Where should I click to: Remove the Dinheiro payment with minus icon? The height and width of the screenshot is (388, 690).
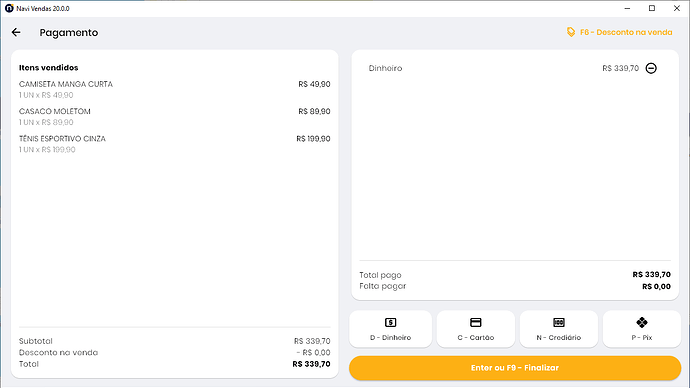pyautogui.click(x=651, y=68)
